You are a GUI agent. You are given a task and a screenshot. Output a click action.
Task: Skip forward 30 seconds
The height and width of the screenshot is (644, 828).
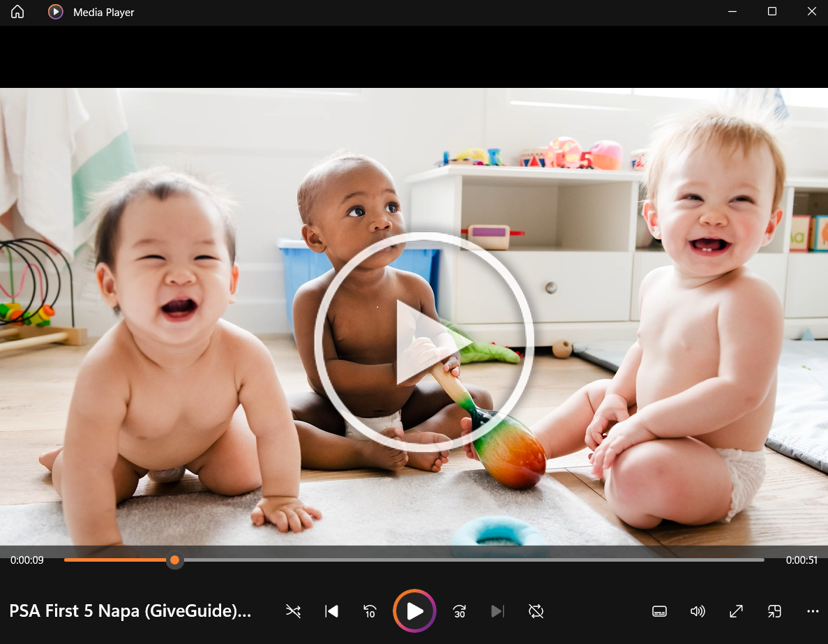click(x=460, y=611)
